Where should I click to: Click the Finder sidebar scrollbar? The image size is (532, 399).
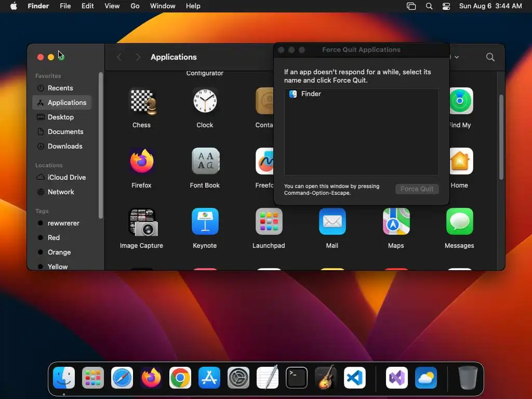click(x=100, y=145)
